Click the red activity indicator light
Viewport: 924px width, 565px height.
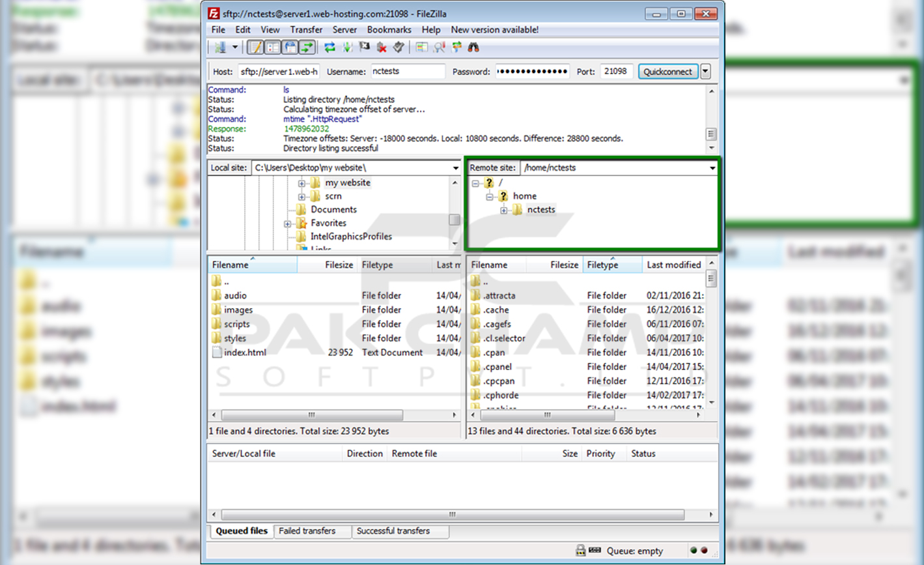tap(704, 551)
